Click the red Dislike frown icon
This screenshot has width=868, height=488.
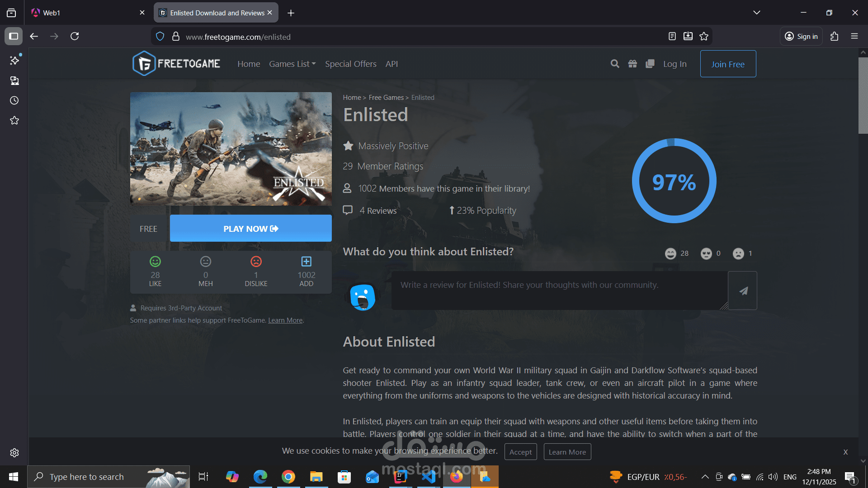click(256, 262)
